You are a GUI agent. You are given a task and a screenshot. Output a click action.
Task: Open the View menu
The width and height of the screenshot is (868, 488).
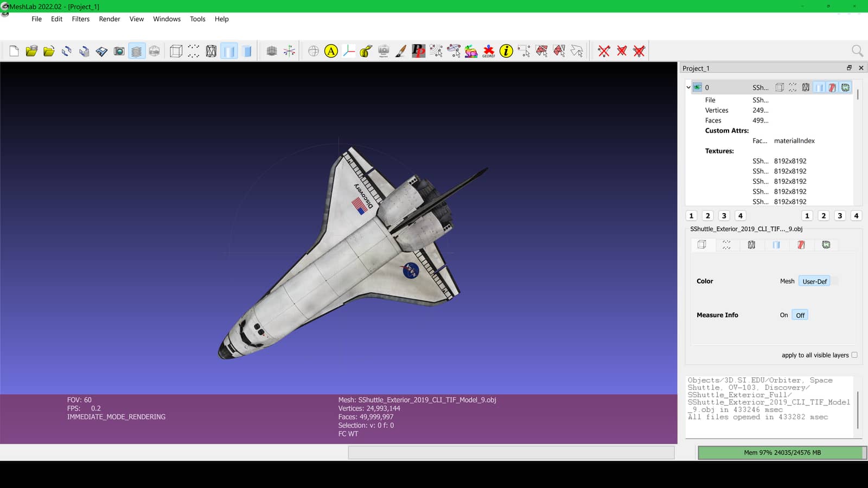pyautogui.click(x=137, y=19)
